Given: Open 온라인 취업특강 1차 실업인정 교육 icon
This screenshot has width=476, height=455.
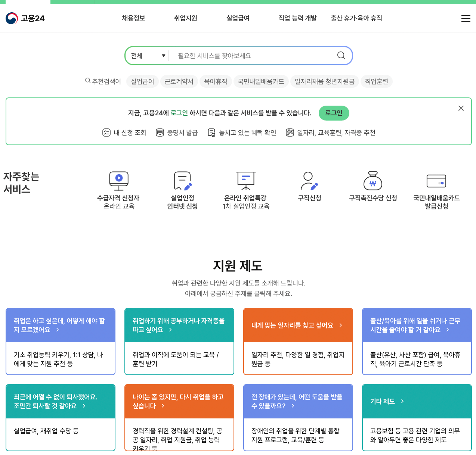Looking at the screenshot, I should 245,181.
